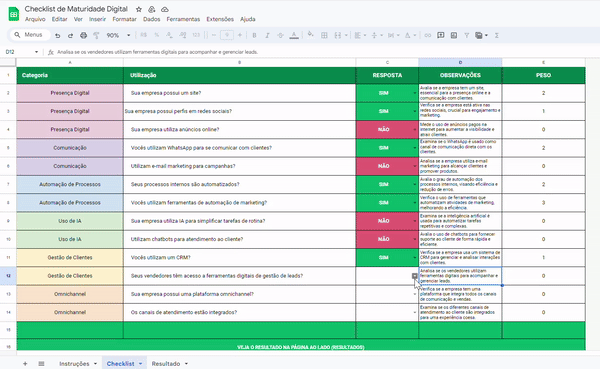
Task: Click the merge cells icon
Action: [x=338, y=35]
